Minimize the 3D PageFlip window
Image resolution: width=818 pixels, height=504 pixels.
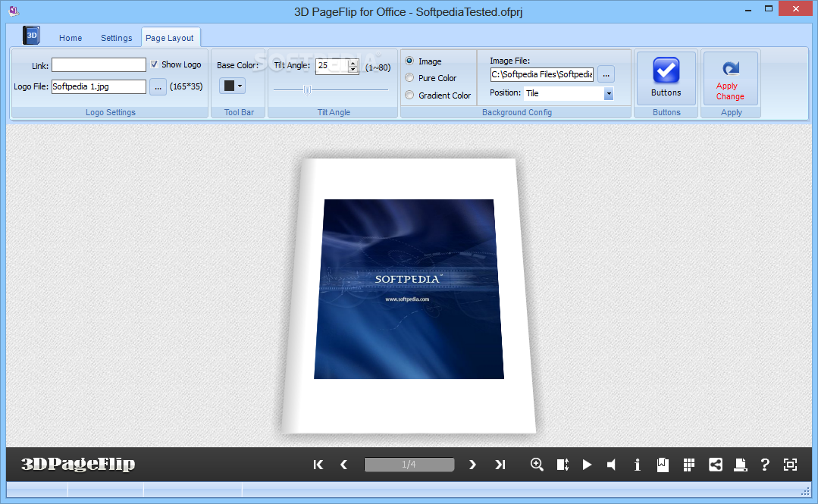(x=748, y=9)
